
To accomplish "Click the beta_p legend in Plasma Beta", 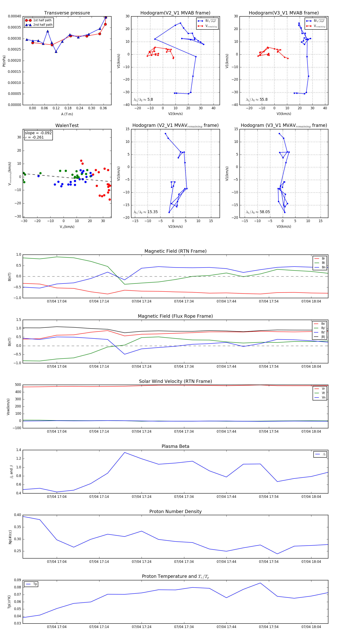I will (320, 454).
